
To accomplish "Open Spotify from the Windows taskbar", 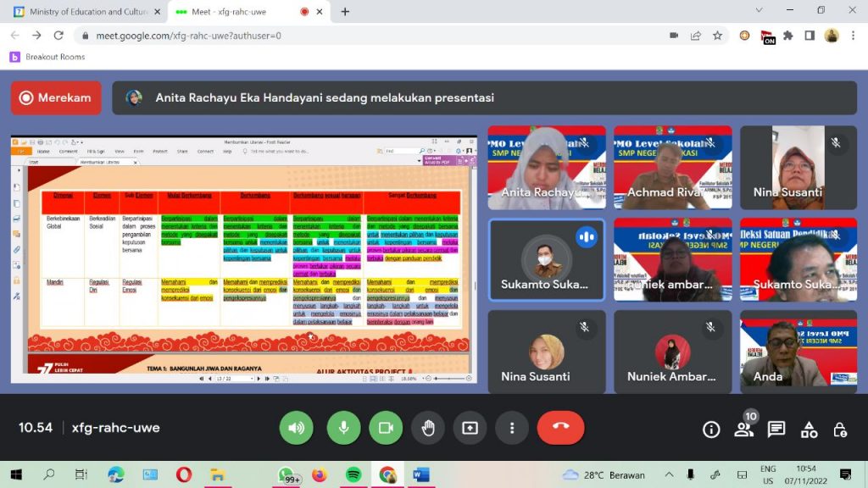I will tap(353, 474).
